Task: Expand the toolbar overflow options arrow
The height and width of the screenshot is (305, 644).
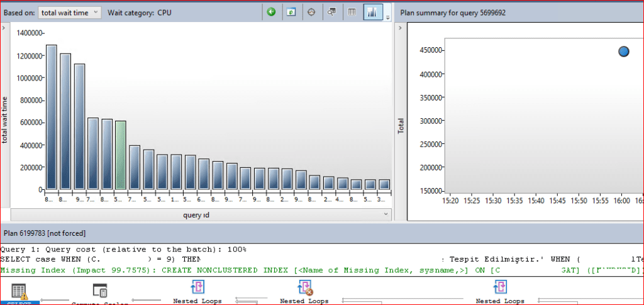Action: pyautogui.click(x=388, y=16)
